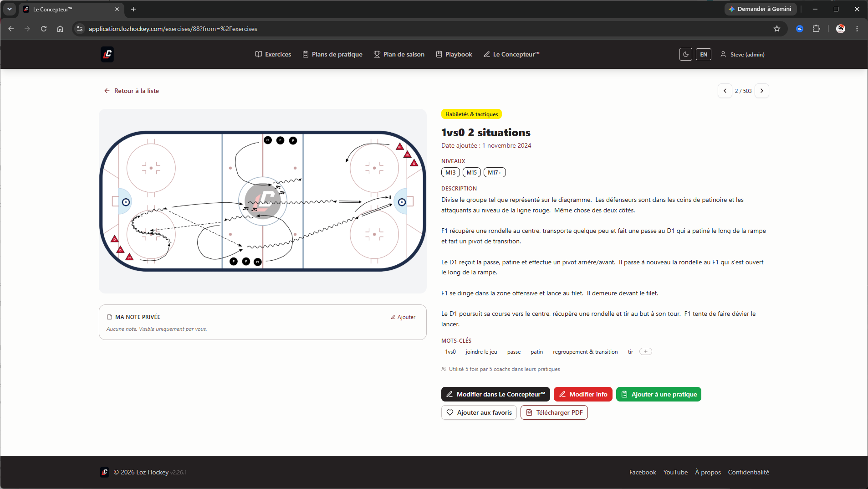Select the M15 level tag

(x=472, y=172)
